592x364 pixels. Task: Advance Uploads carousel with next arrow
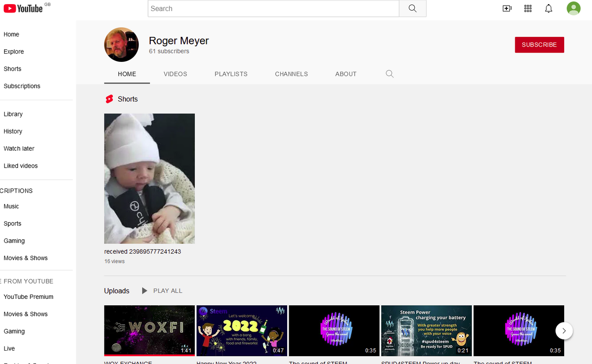click(x=564, y=331)
